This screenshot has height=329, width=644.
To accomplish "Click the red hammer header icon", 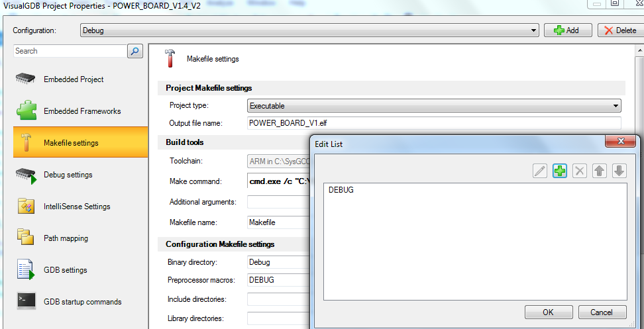I will tap(170, 59).
